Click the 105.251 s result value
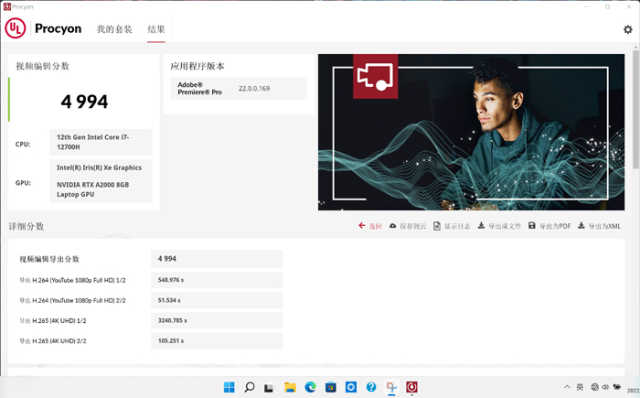 pos(171,340)
